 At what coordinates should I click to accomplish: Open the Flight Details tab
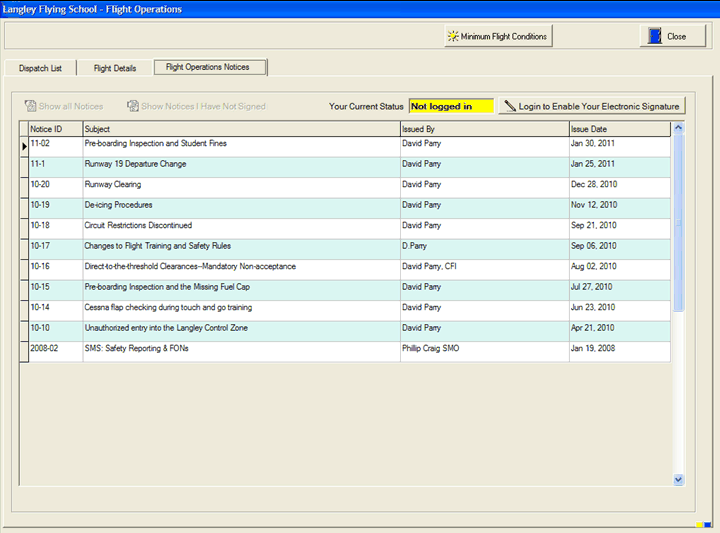pyautogui.click(x=115, y=68)
